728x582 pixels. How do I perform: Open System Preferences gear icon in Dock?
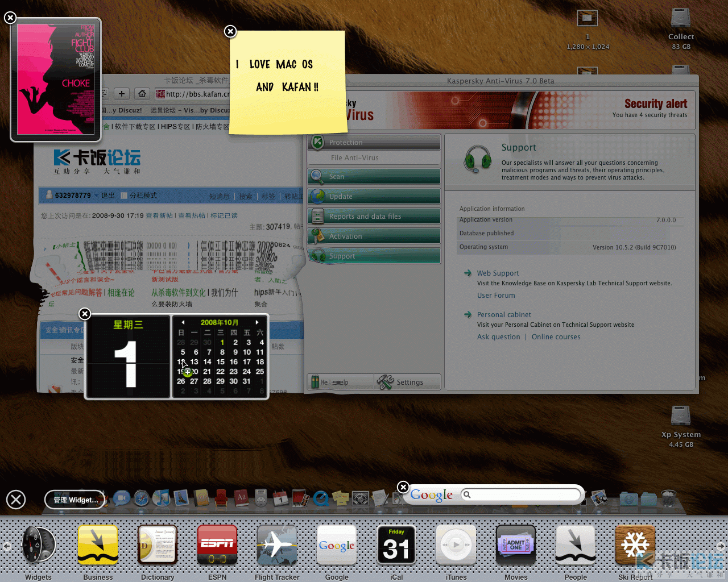[360, 498]
